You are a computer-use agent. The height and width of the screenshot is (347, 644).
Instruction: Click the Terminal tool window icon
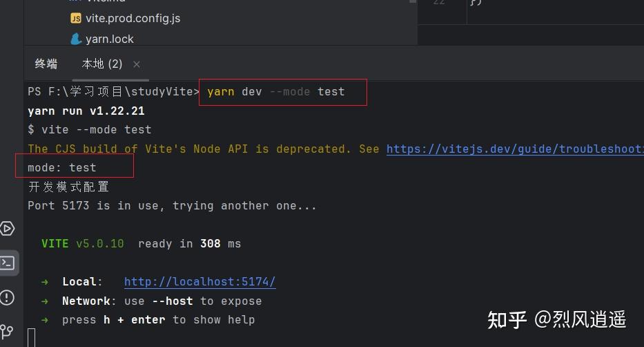[x=8, y=263]
